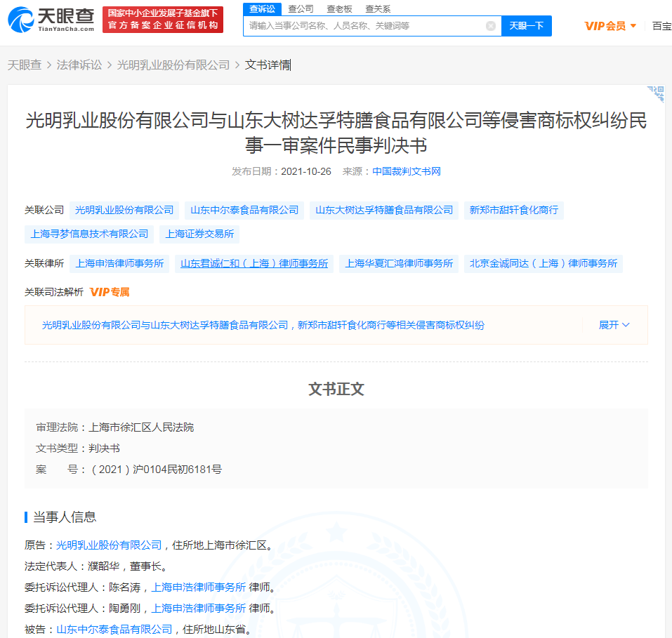The width and height of the screenshot is (672, 638).
Task: Click the 天眼一下 search button
Action: pos(526,26)
